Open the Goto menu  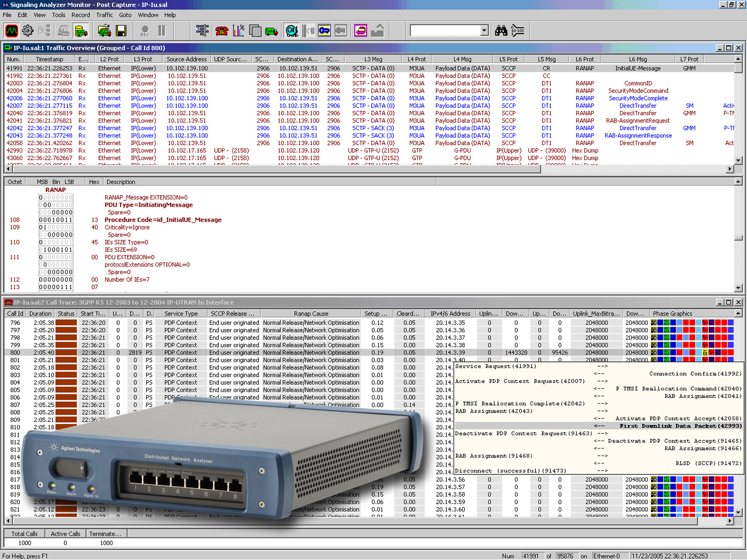click(x=125, y=15)
